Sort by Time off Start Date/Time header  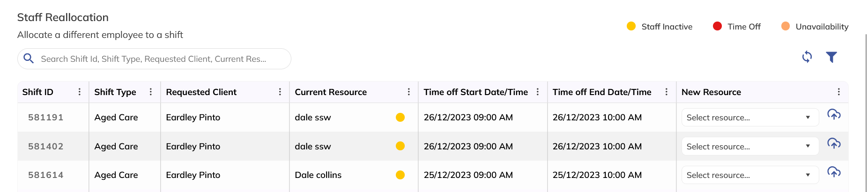pyautogui.click(x=475, y=92)
